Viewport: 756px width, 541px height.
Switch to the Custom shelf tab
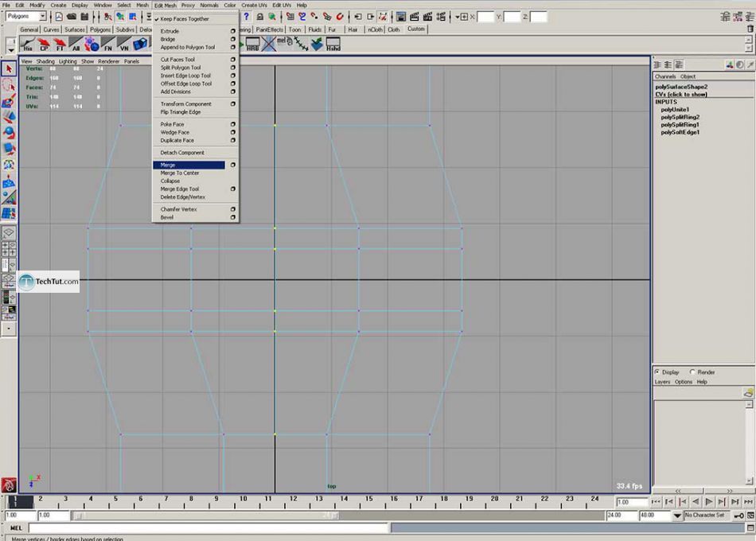coord(415,29)
